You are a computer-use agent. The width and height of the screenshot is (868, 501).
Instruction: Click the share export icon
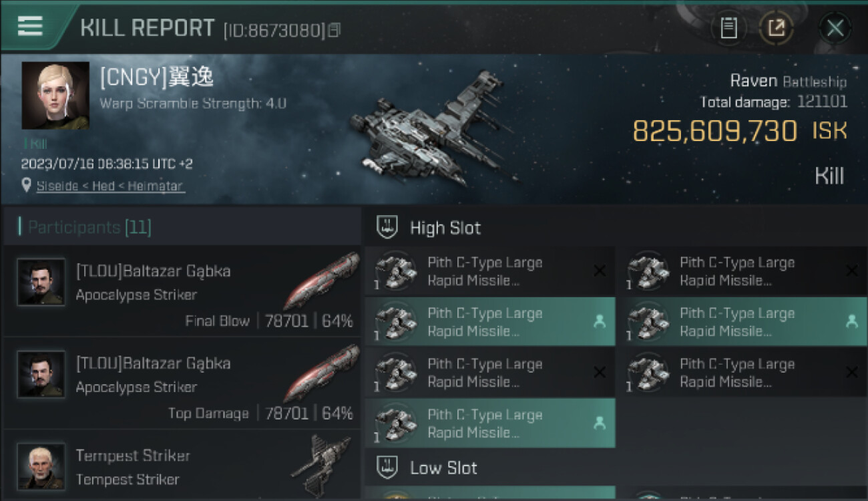point(777,28)
